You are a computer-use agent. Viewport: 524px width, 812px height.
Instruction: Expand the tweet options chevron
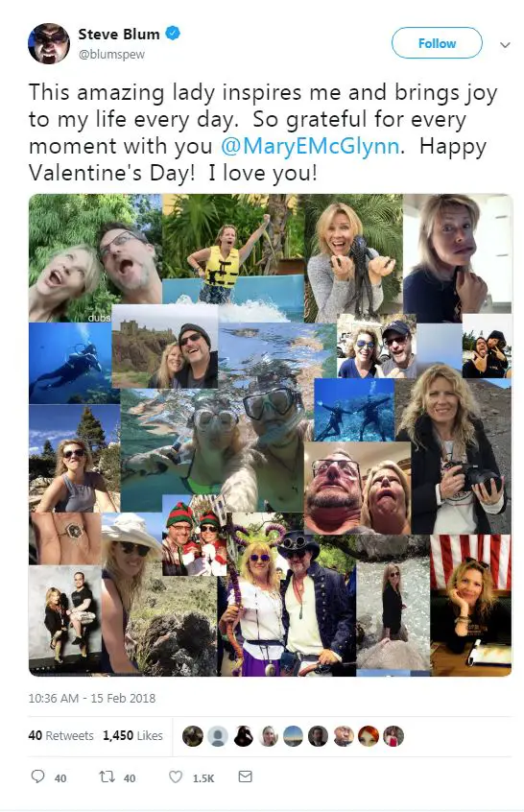[x=506, y=44]
